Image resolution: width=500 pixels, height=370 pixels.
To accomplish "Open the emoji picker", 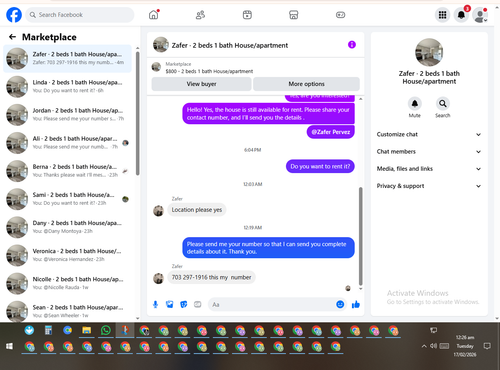I will pos(340,304).
